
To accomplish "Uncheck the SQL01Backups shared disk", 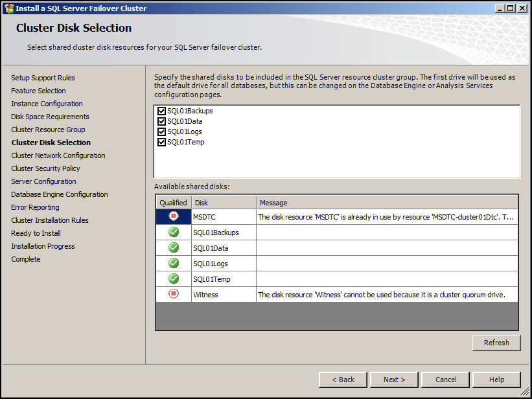I will (161, 111).
